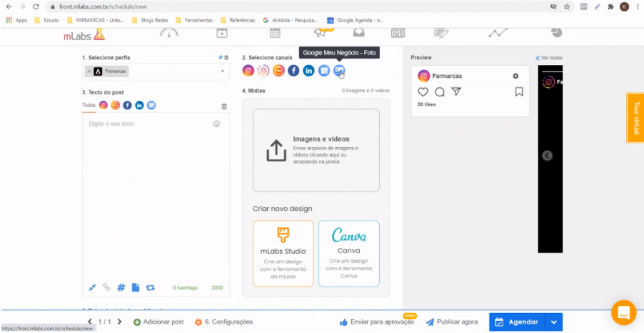Open the dropdown arrow next to Agendar

[x=553, y=322]
